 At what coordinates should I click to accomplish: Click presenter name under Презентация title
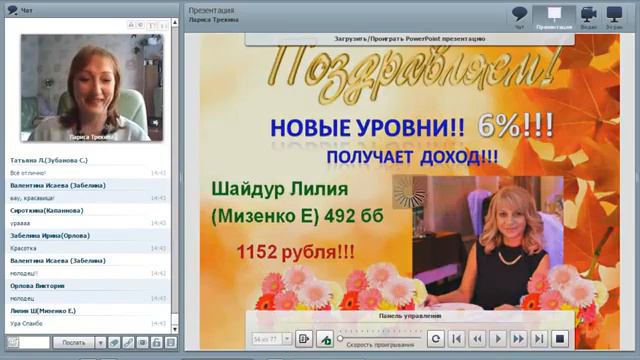pos(213,20)
